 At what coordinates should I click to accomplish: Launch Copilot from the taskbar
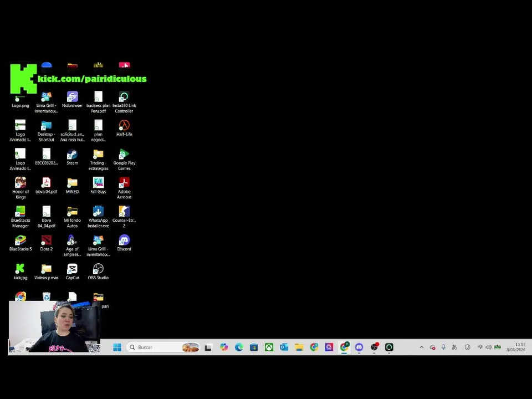coord(224,347)
